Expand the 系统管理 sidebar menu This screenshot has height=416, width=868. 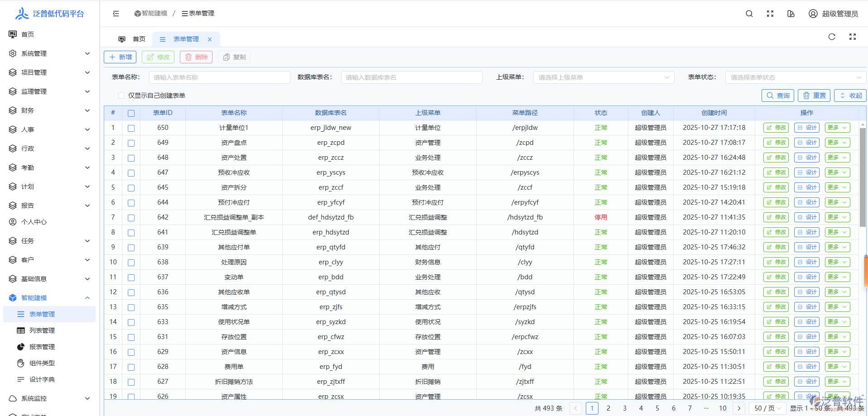(49, 53)
